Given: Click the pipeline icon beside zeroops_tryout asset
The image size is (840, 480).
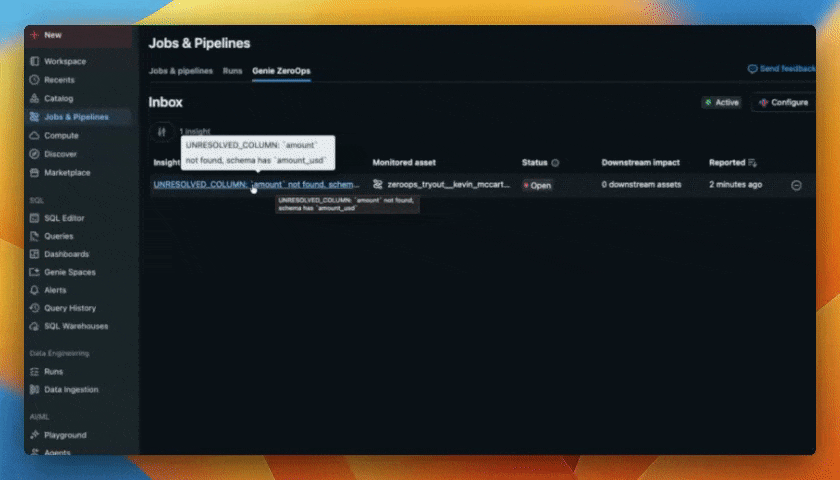Looking at the screenshot, I should tap(378, 185).
